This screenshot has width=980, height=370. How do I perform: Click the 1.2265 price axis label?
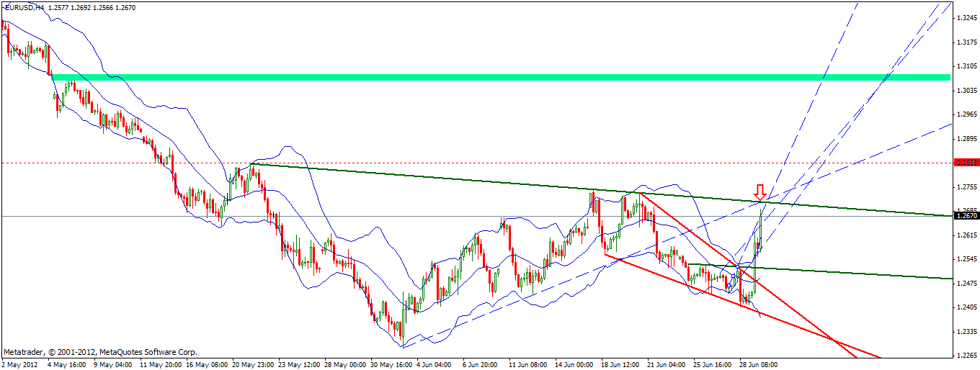[966, 356]
